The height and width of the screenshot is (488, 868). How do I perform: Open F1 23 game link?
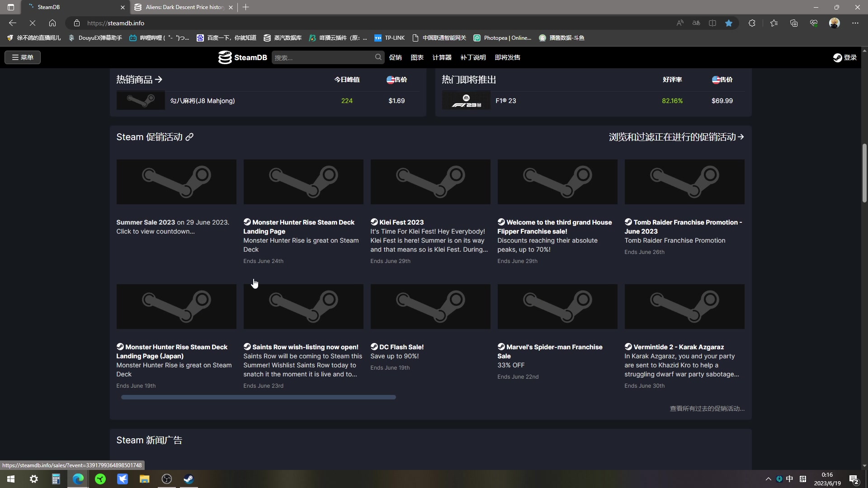505,101
